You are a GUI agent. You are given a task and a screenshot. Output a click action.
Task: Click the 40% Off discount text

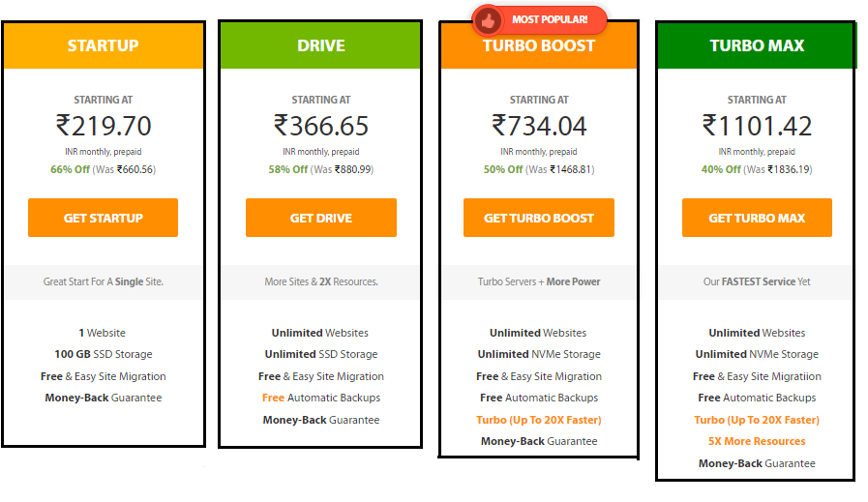click(721, 169)
